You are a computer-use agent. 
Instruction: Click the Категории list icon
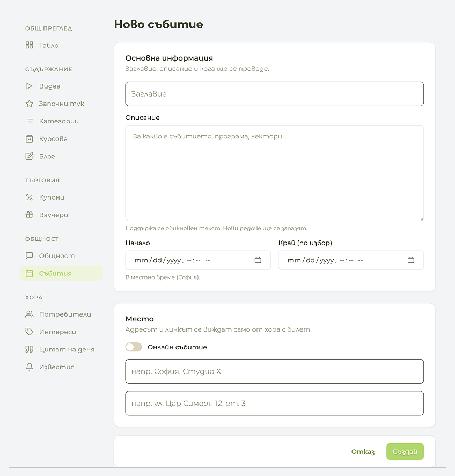coord(29,121)
